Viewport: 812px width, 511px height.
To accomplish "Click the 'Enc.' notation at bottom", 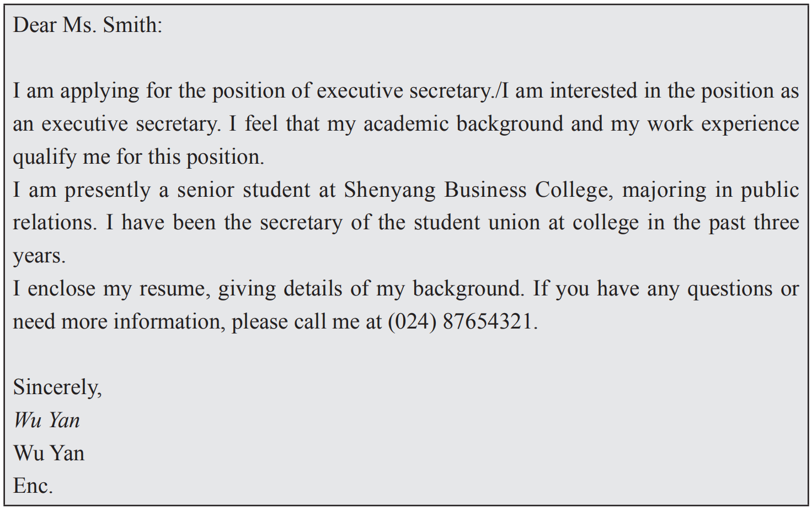I will pyautogui.click(x=33, y=486).
